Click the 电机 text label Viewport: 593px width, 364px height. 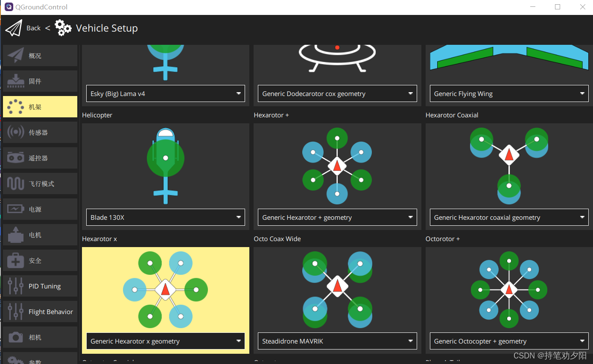tap(35, 235)
